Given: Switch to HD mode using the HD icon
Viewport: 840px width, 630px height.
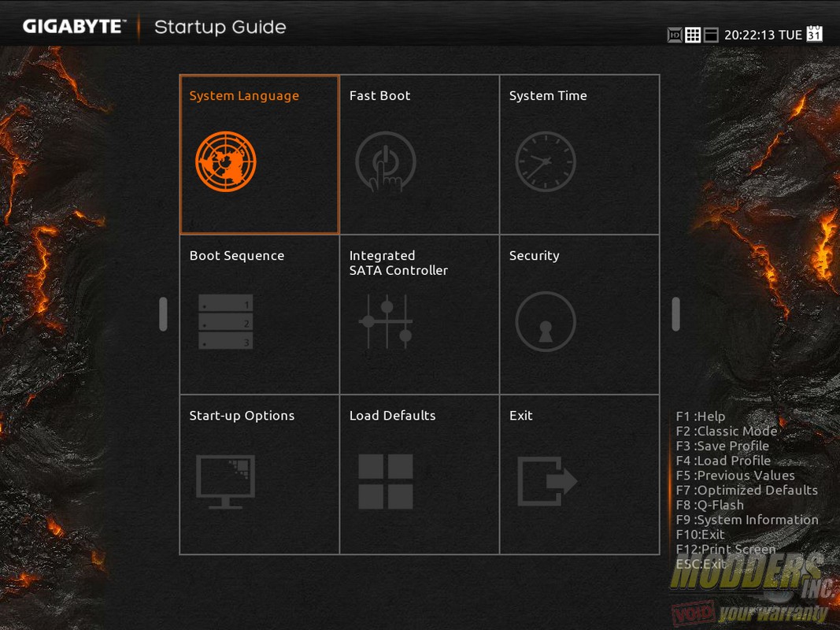Looking at the screenshot, I should tap(675, 35).
